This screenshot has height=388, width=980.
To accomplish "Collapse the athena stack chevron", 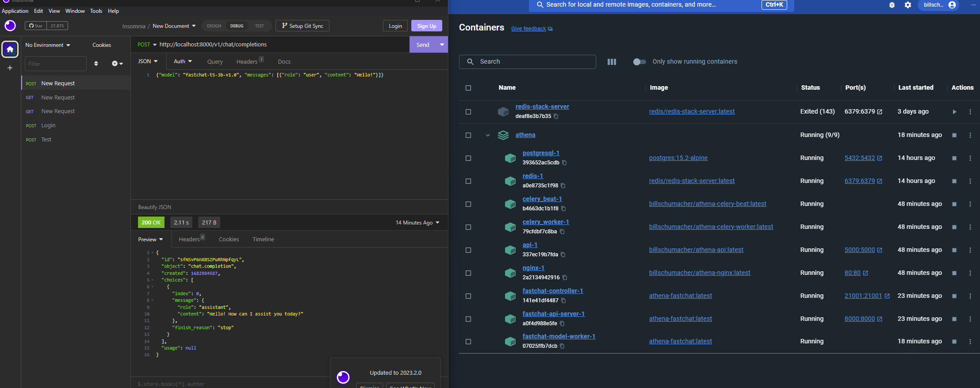I will (x=488, y=135).
